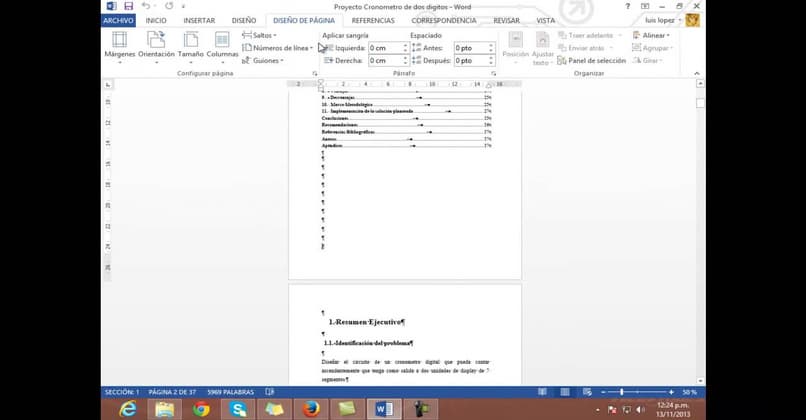The image size is (806, 420).
Task: Open the Números de línea dropdown
Action: pos(277,48)
